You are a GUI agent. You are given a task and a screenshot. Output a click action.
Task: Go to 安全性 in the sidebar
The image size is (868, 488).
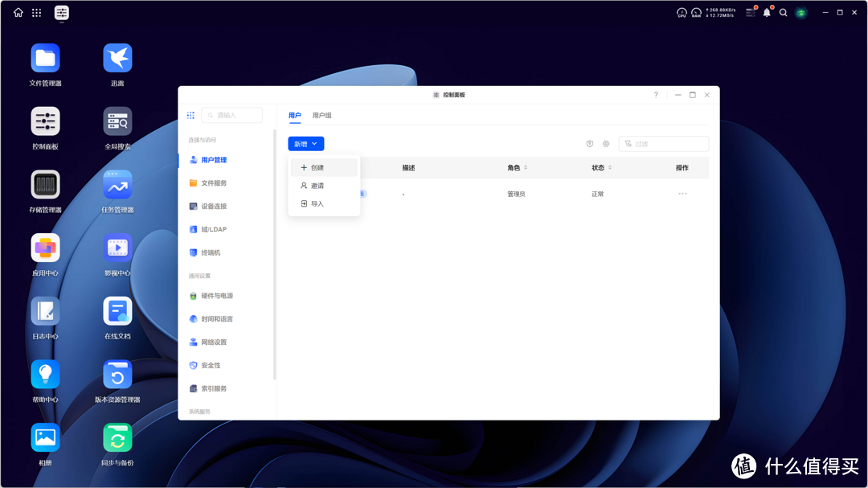[x=211, y=364]
